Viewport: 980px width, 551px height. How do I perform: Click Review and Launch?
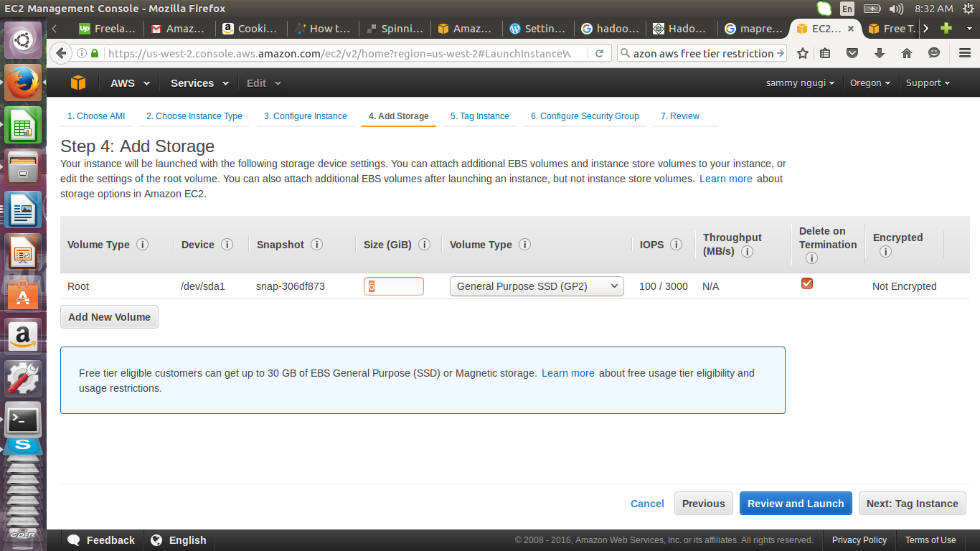[x=796, y=504]
